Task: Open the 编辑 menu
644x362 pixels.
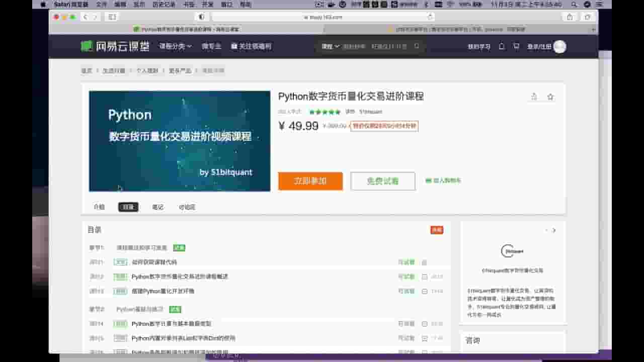Action: pos(120,5)
